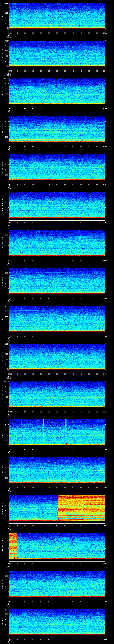The height and width of the screenshot is (644, 114).
Task: Click the 31:00 end time label
Action: pyautogui.click(x=105, y=639)
